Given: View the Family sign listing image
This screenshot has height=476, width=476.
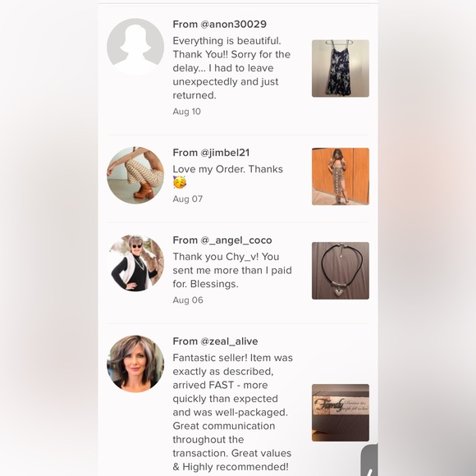Looking at the screenshot, I should [341, 413].
